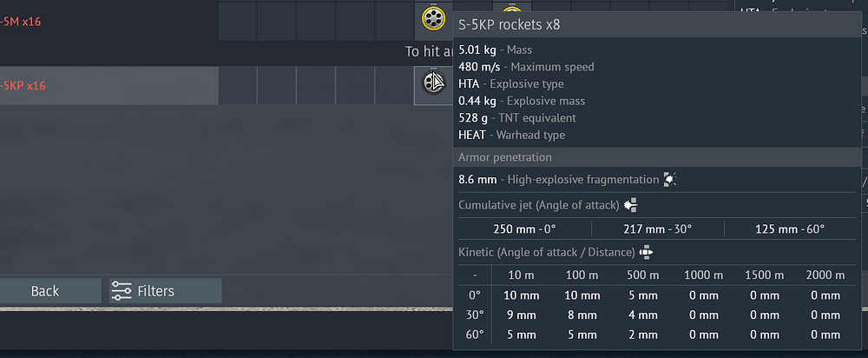Click the cumulative jet icon
Screen dimensions: 868x358
(x=631, y=205)
